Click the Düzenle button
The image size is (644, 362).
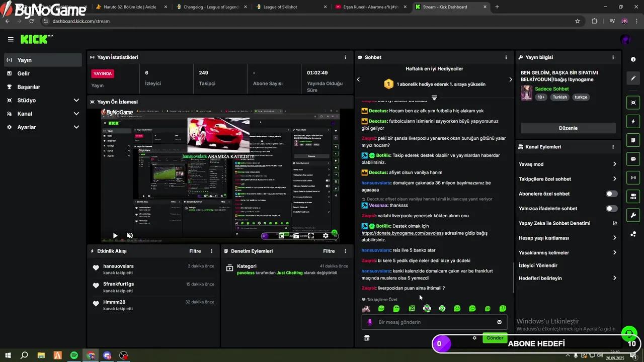pos(568,128)
